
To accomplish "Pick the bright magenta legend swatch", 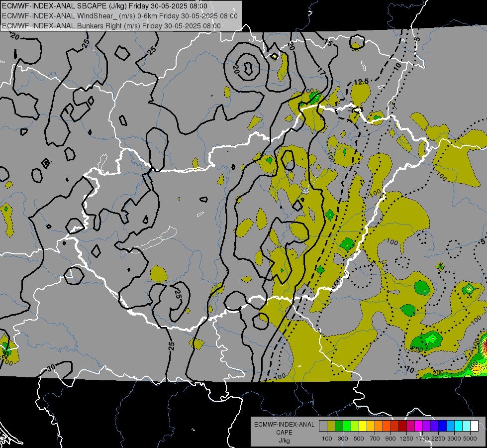I will pos(419,426).
